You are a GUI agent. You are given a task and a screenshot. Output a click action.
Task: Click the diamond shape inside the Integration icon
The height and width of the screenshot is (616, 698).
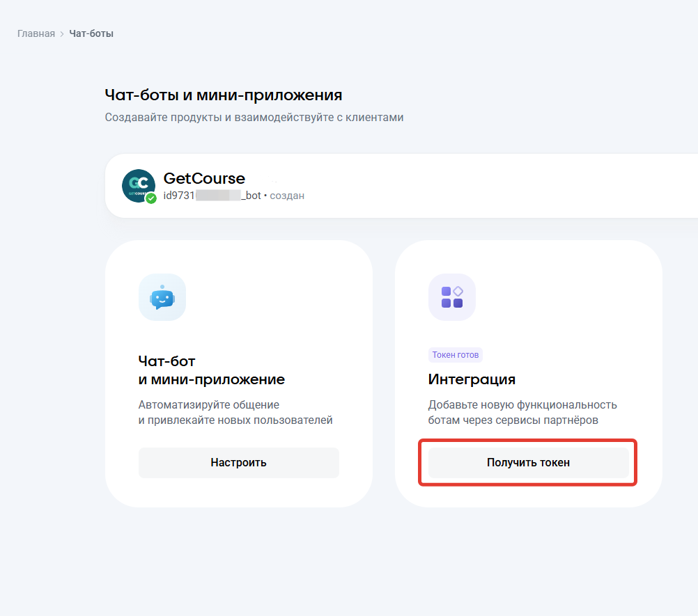(x=460, y=290)
